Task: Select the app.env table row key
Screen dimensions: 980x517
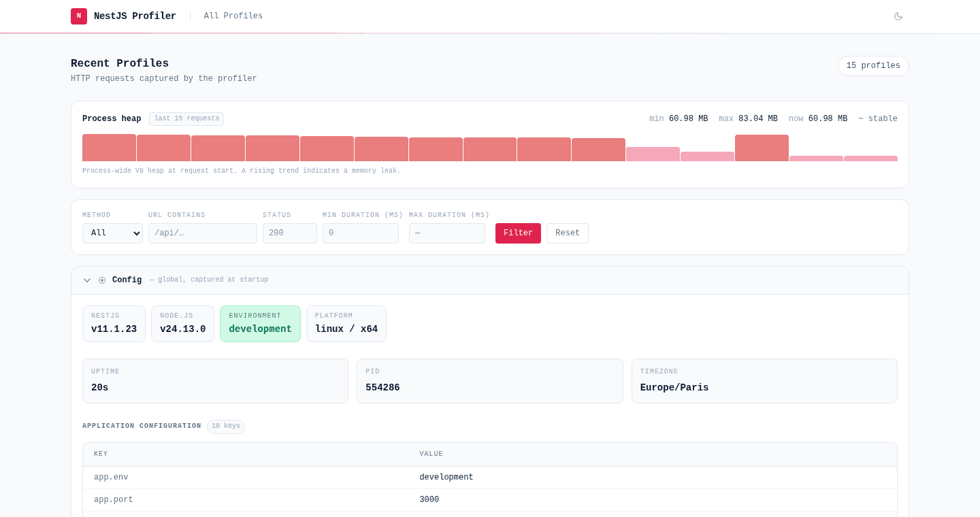Action: tap(111, 478)
